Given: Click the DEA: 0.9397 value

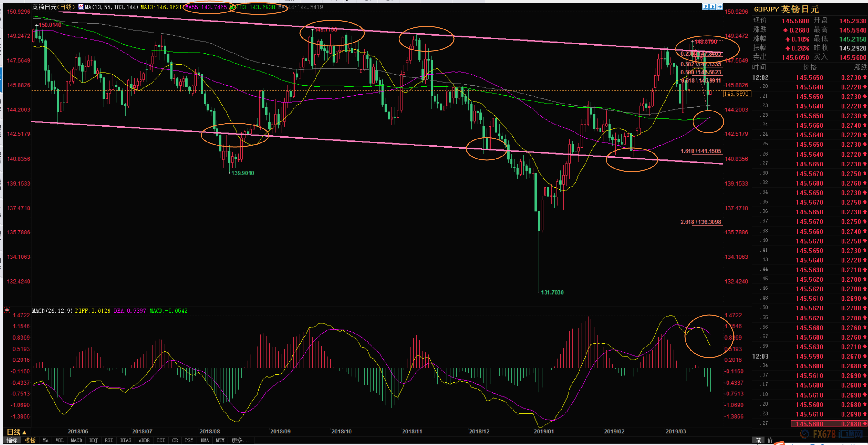Looking at the screenshot, I should click(130, 311).
